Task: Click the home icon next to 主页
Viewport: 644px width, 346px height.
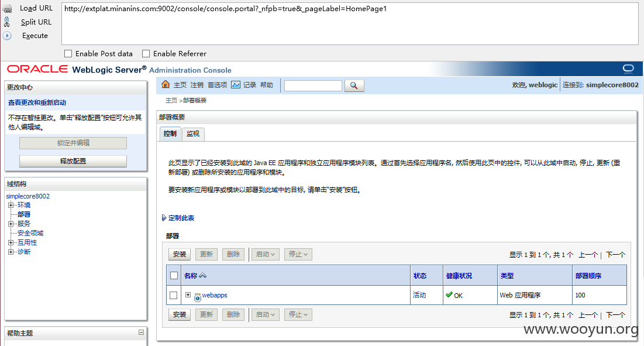Action: coord(166,84)
